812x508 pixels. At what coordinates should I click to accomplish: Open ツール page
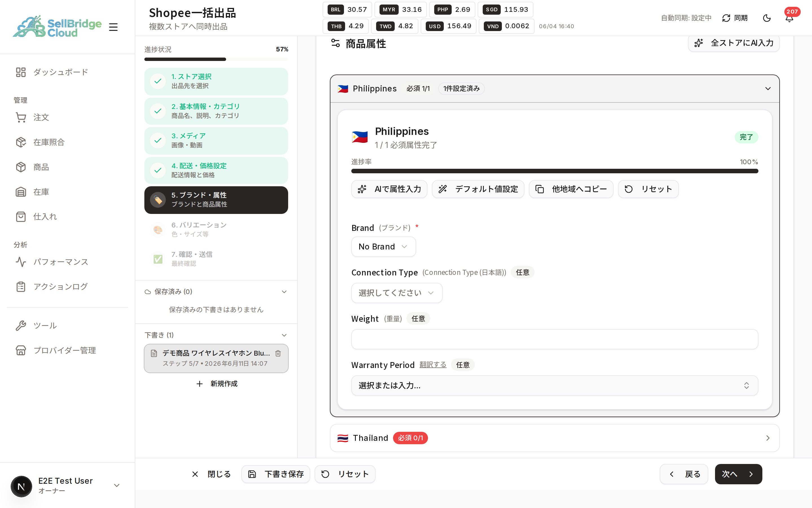click(x=67, y=326)
